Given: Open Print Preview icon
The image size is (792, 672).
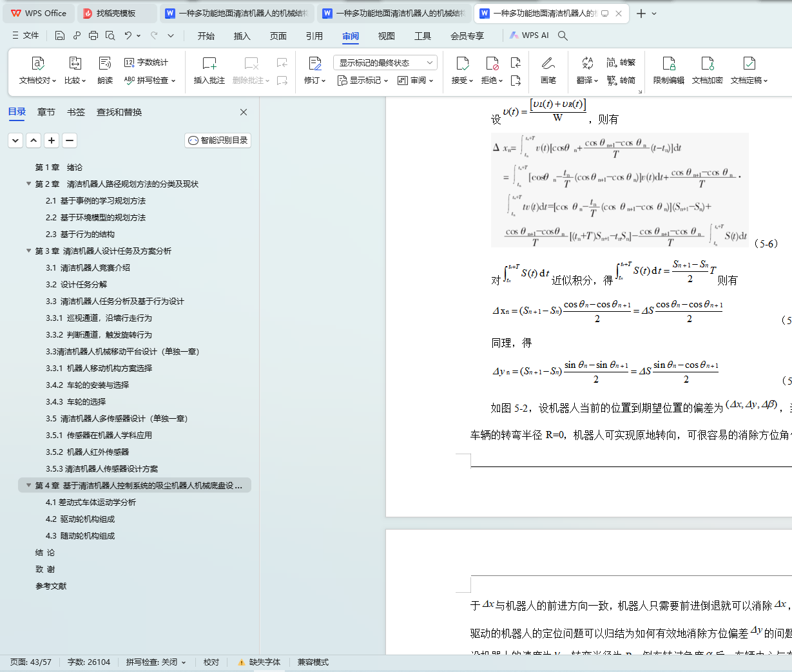Looking at the screenshot, I should (x=110, y=35).
